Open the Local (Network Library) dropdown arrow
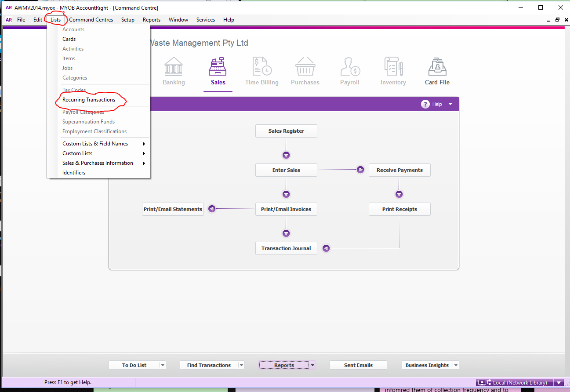The width and height of the screenshot is (570, 392). point(559,383)
